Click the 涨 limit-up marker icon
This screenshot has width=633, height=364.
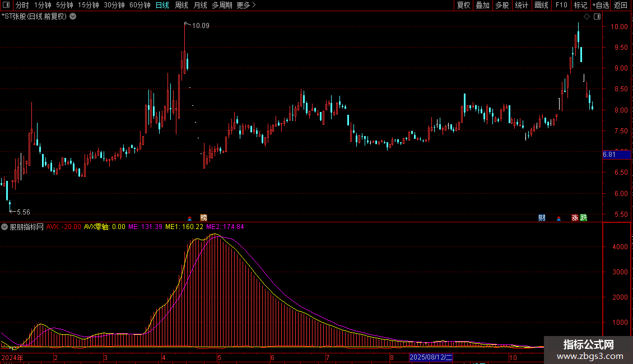(x=575, y=218)
